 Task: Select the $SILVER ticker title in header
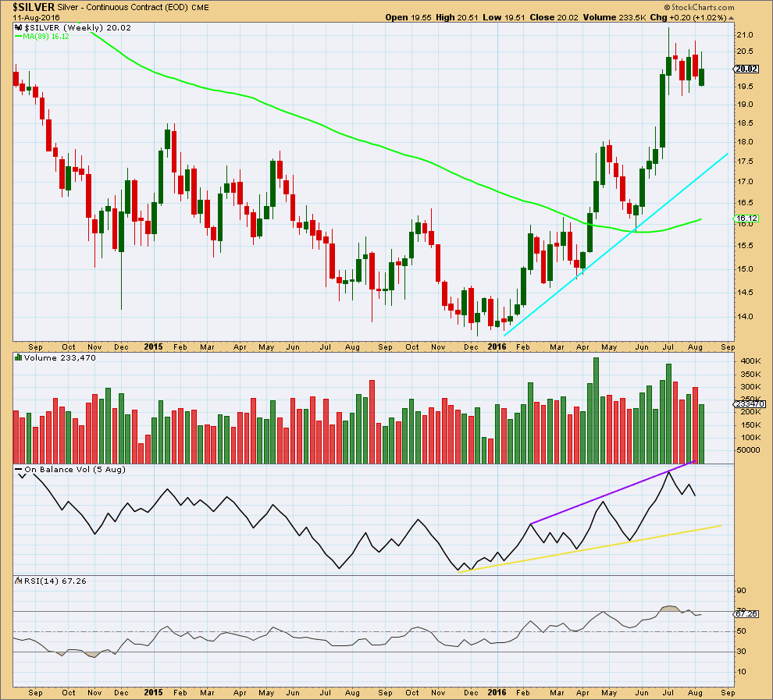pyautogui.click(x=34, y=7)
